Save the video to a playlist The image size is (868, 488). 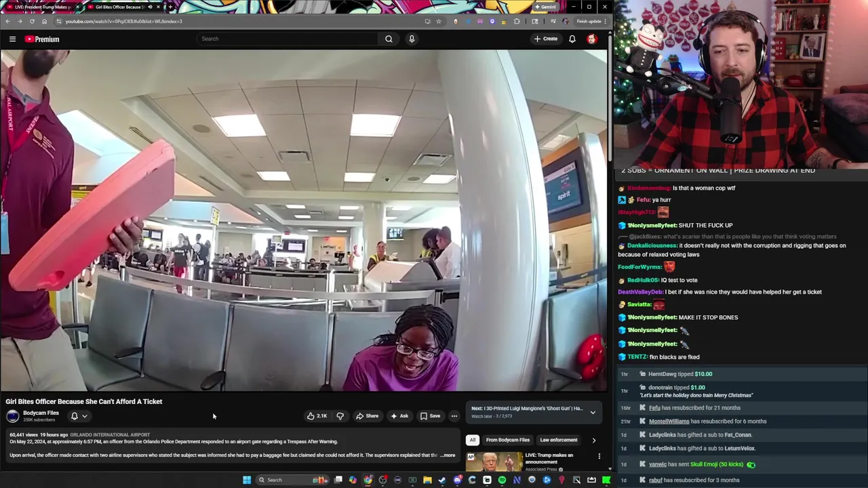431,416
